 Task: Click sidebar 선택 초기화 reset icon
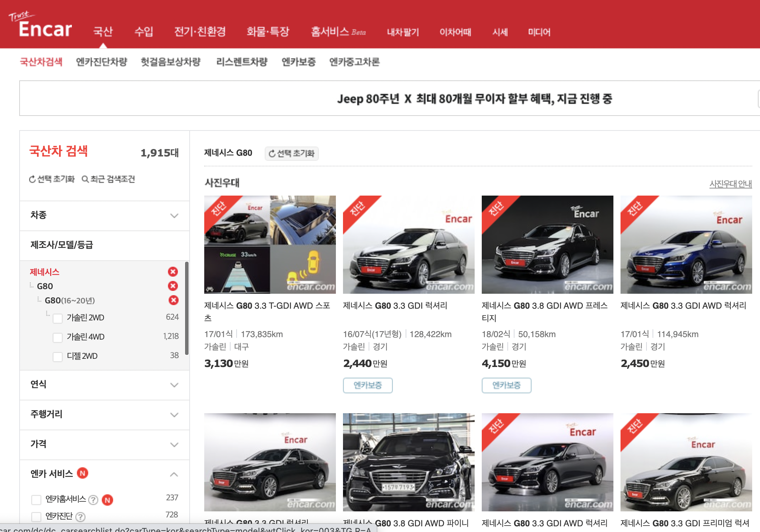[32, 179]
